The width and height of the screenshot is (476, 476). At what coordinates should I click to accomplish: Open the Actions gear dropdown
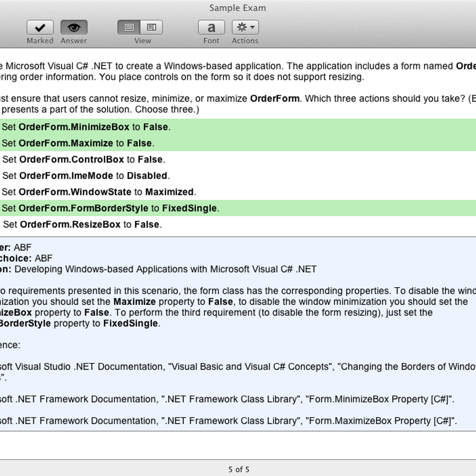pyautogui.click(x=245, y=27)
